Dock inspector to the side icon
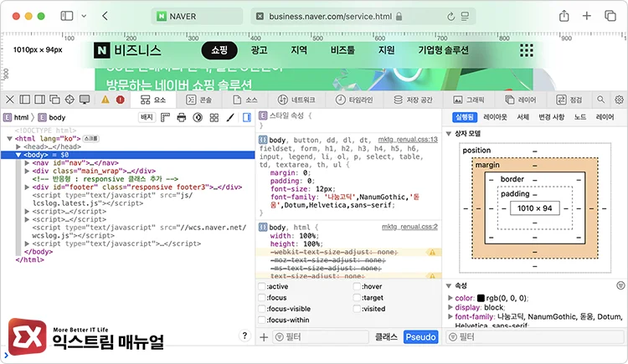 tap(39, 100)
